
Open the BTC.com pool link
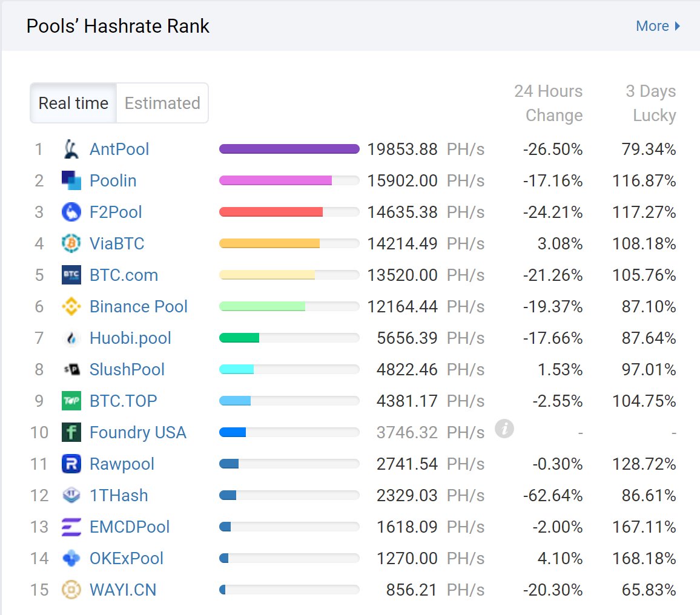[x=124, y=275]
